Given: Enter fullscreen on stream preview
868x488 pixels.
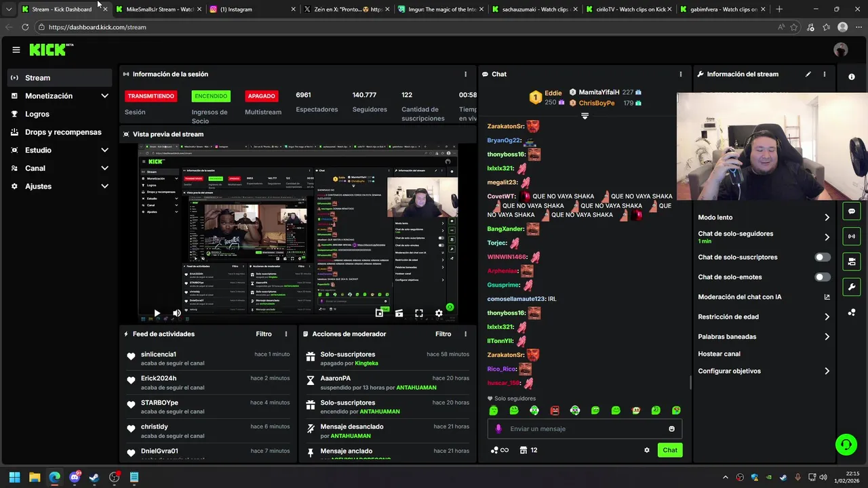Looking at the screenshot, I should pyautogui.click(x=419, y=313).
